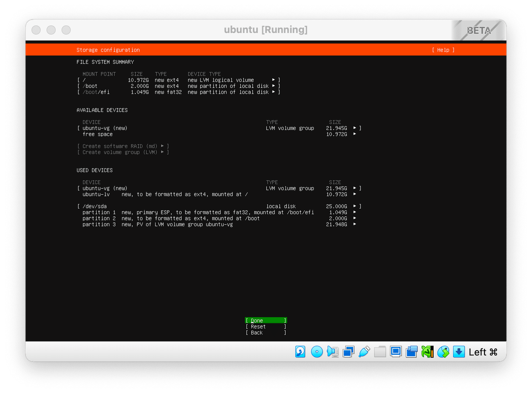The width and height of the screenshot is (532, 393).
Task: Open the partition 2 /boot row menu
Action: (219, 218)
